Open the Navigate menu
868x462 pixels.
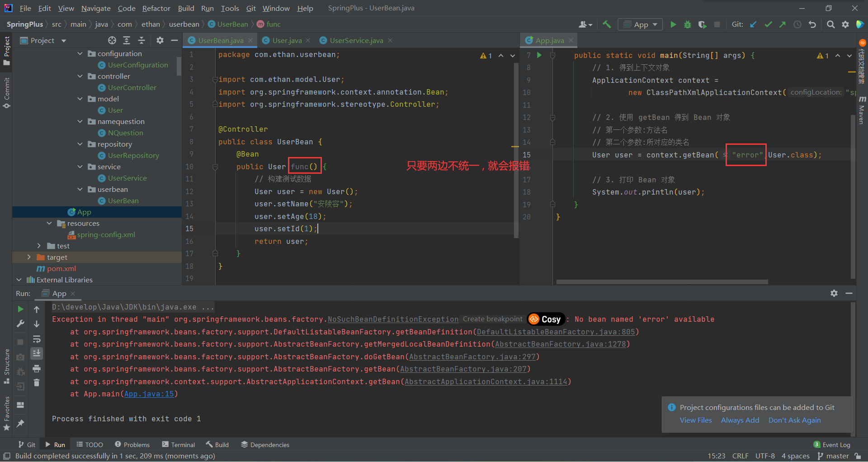point(96,8)
